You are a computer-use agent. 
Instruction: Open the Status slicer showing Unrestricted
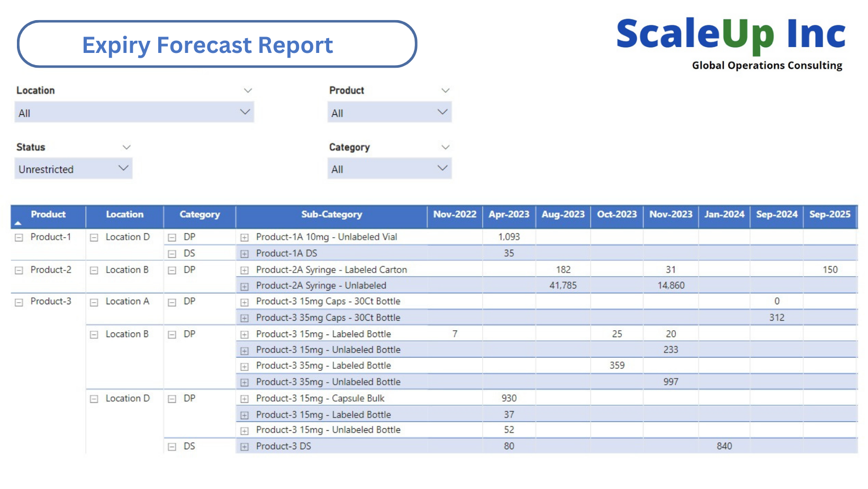123,168
